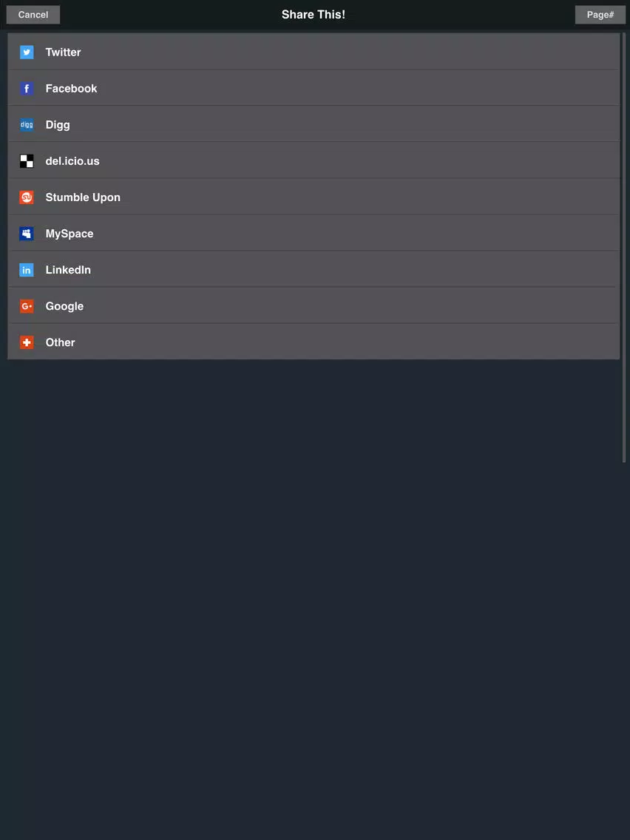
Task: Open the Page# button
Action: [x=600, y=15]
